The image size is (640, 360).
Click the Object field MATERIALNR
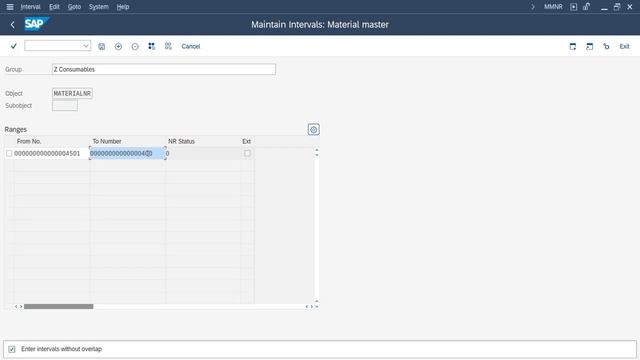pyautogui.click(x=72, y=93)
